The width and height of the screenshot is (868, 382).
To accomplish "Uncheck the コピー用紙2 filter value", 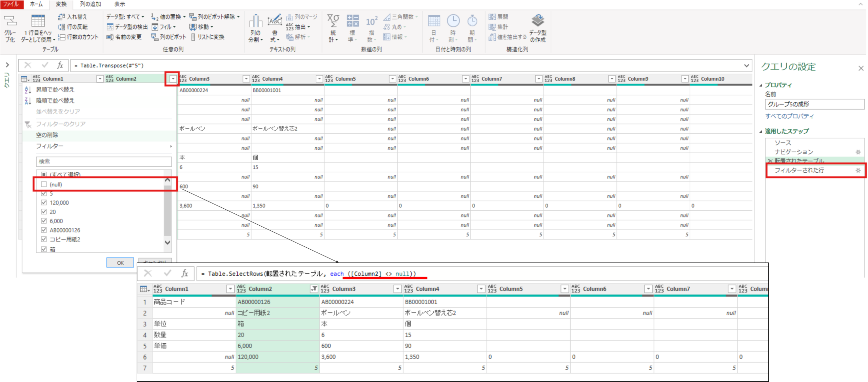I will tap(44, 239).
